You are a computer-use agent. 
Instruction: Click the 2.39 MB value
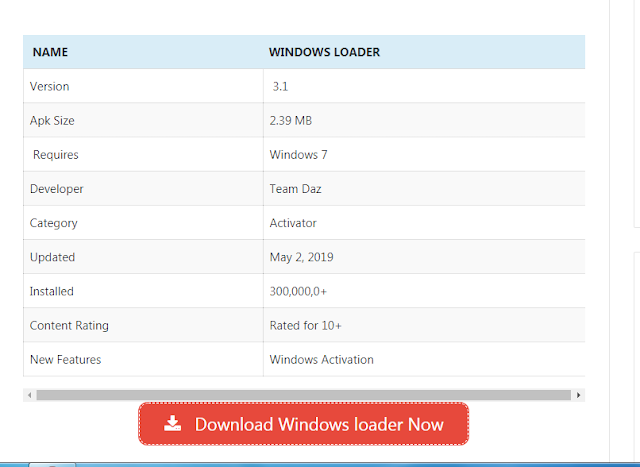coord(291,121)
